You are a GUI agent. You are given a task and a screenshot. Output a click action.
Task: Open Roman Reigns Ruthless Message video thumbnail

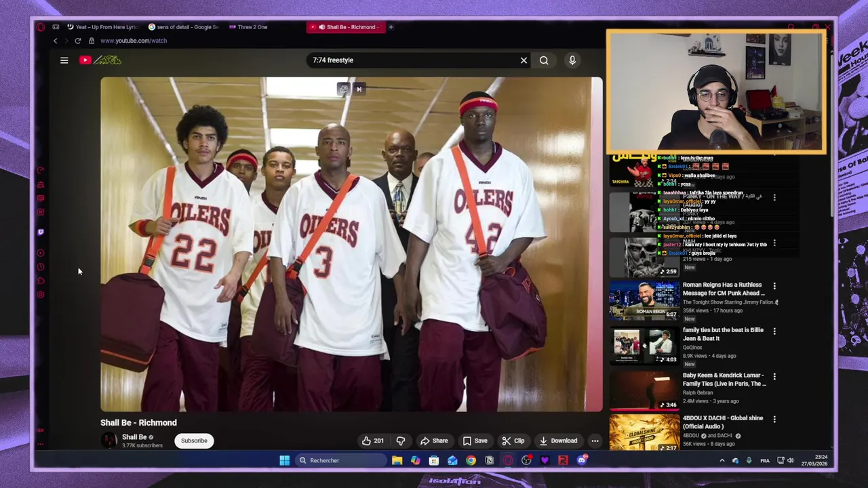click(x=644, y=300)
